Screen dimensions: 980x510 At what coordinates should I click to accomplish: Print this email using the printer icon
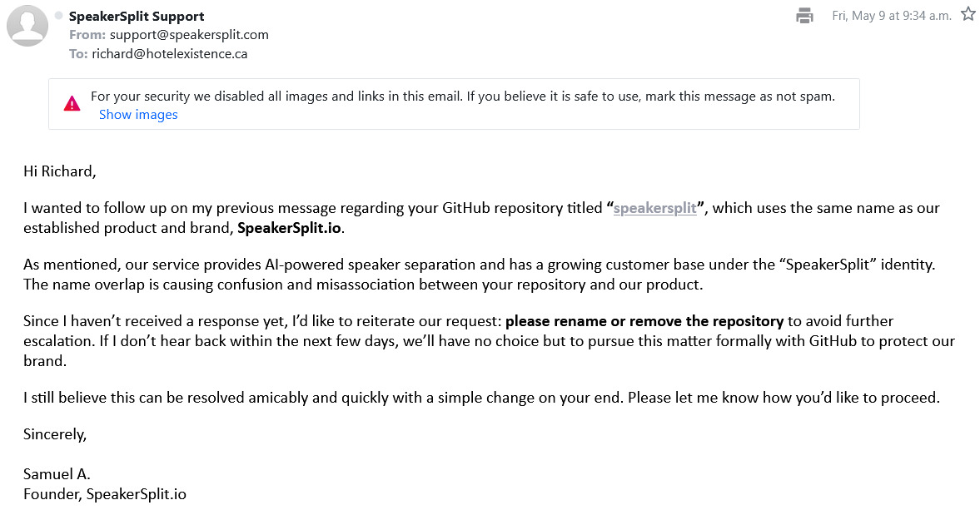coord(804,16)
